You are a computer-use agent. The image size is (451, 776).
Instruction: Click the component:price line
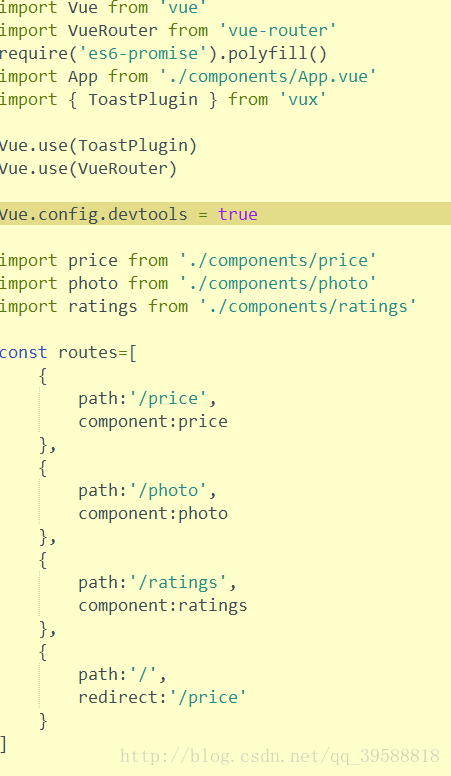[153, 422]
